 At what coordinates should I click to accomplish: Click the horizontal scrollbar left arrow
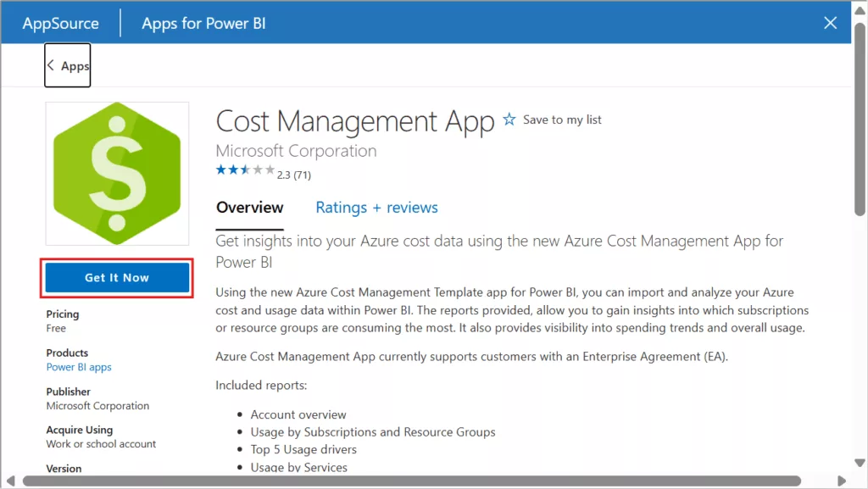[10, 481]
